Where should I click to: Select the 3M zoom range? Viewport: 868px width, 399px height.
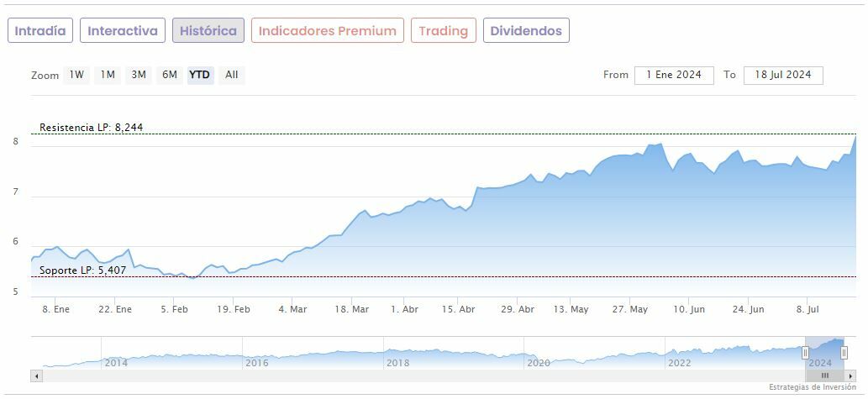coord(139,75)
